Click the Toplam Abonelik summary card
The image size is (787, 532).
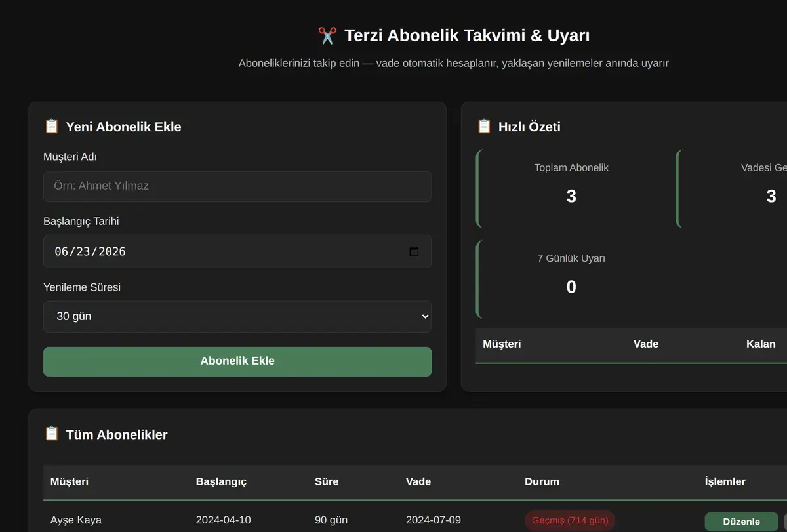(x=571, y=189)
